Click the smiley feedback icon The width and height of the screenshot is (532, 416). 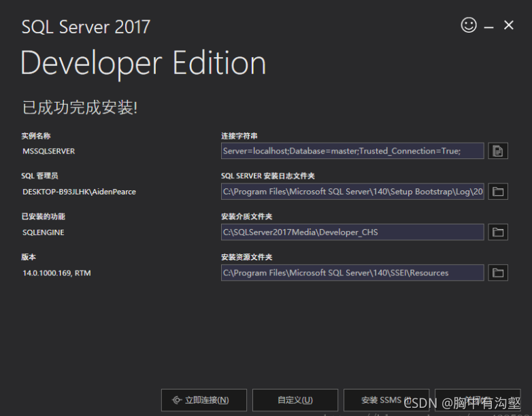[x=469, y=25]
